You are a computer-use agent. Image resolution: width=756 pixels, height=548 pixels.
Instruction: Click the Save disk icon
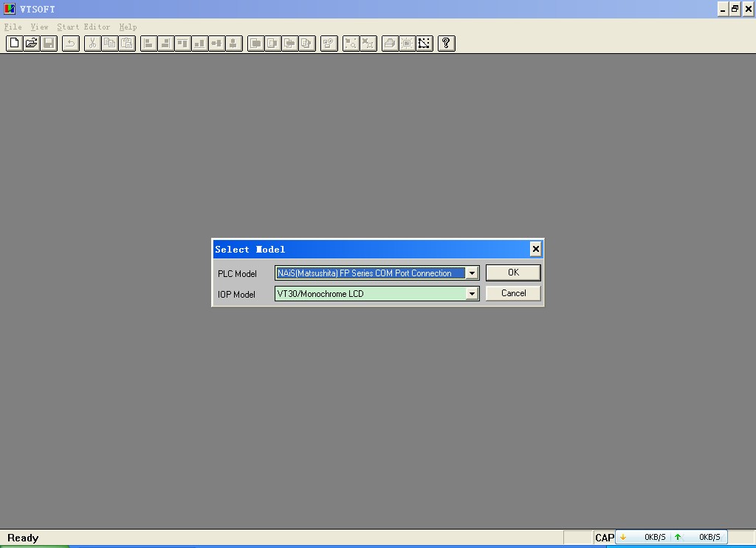pos(49,44)
